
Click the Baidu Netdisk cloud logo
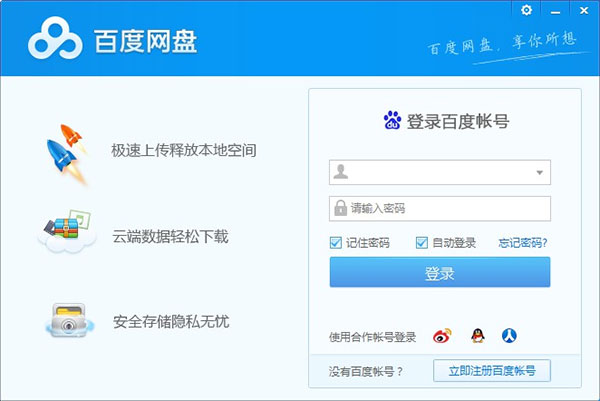tap(53, 41)
